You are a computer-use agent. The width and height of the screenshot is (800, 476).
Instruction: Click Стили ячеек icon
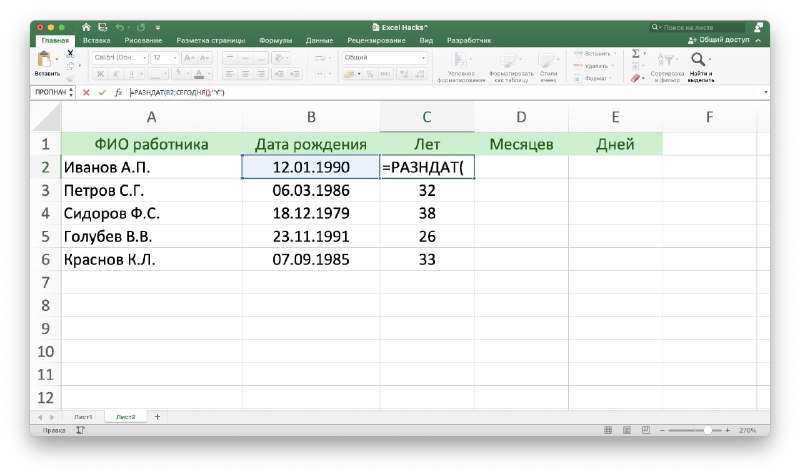pos(547,60)
